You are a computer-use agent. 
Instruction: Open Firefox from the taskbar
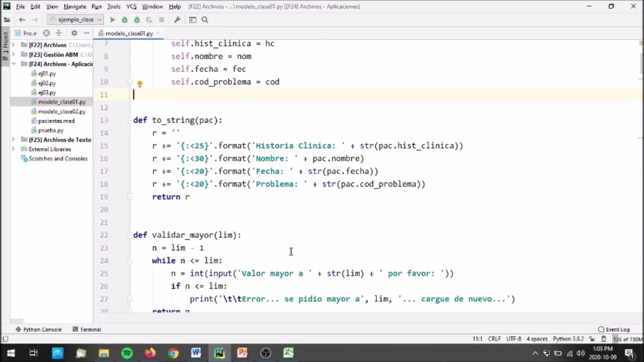150,353
